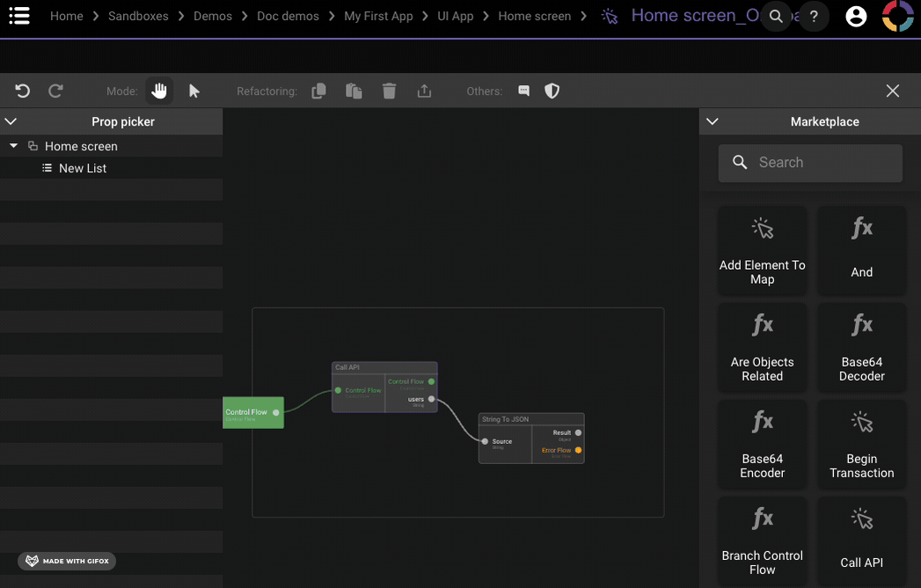This screenshot has height=588, width=921.
Task: Go to Sandboxes in breadcrumb
Action: pyautogui.click(x=138, y=16)
